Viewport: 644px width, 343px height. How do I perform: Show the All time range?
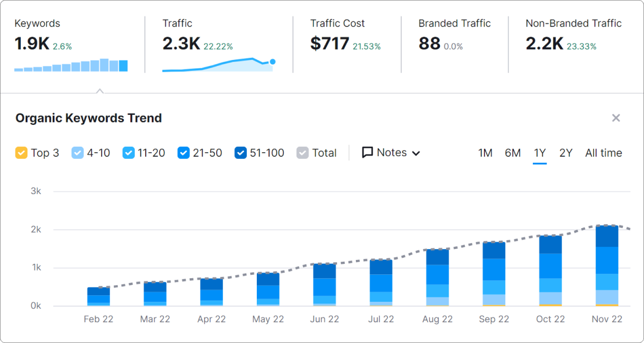click(x=603, y=153)
